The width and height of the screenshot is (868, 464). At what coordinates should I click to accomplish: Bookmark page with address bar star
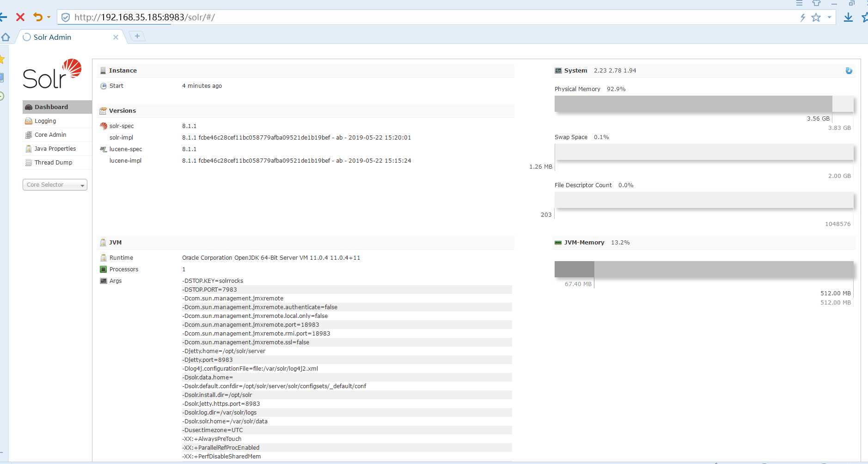point(816,18)
